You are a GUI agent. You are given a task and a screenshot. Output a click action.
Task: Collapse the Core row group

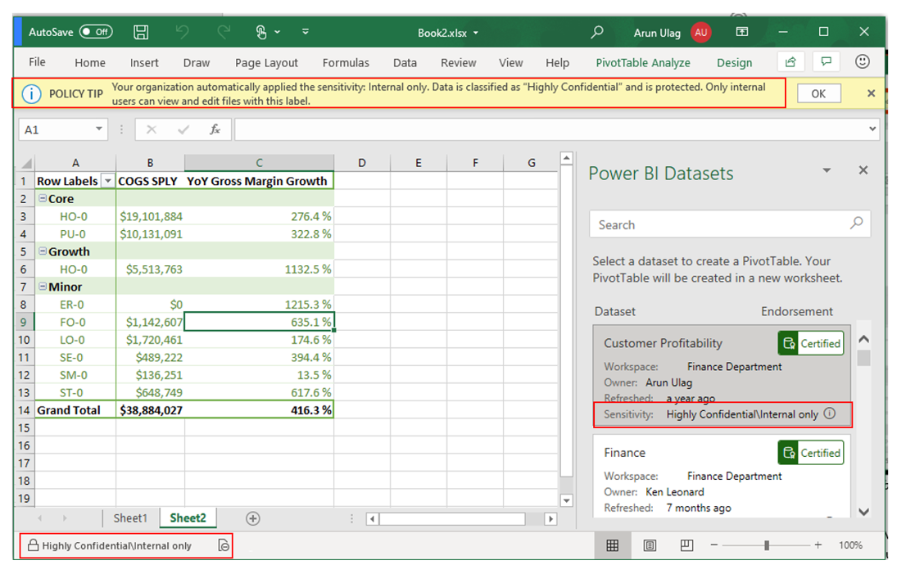tap(43, 199)
